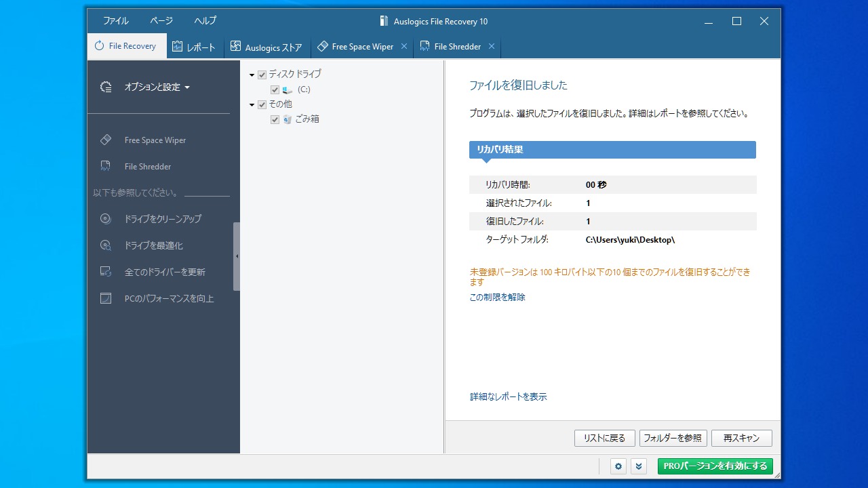
Task: Open the オプションと設定 dropdown
Action: point(157,87)
